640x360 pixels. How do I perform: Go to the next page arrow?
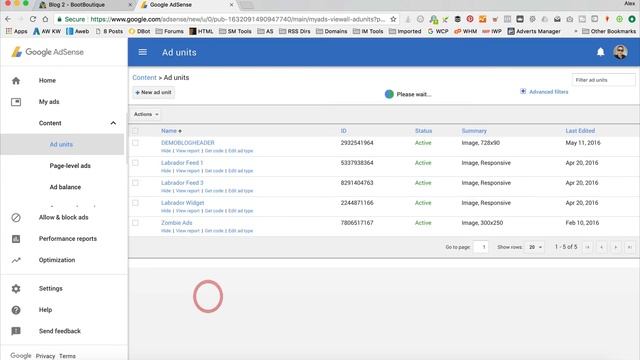[x=616, y=247]
